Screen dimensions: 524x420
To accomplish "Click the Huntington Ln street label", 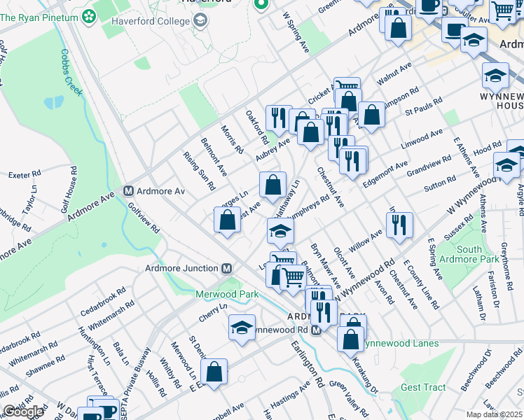I will pyautogui.click(x=95, y=346).
